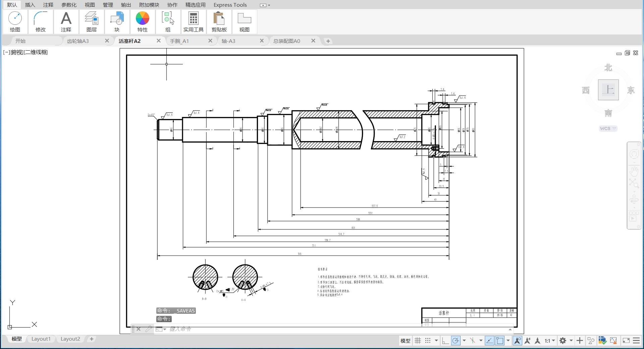This screenshot has height=349, width=644.
Task: Open ShowMotion in the navigation bar
Action: pyautogui.click(x=634, y=217)
